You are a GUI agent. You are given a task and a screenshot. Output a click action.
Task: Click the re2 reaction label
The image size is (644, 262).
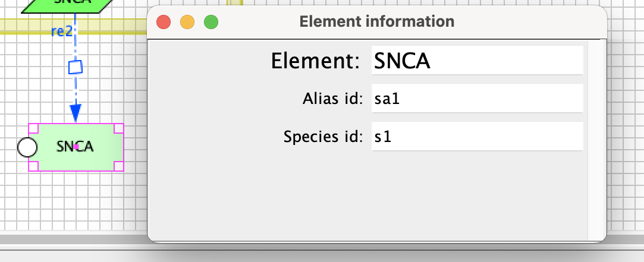61,31
